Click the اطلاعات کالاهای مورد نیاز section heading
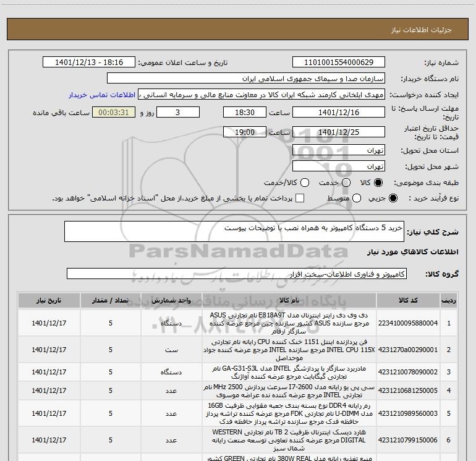The image size is (476, 461). coord(412,252)
